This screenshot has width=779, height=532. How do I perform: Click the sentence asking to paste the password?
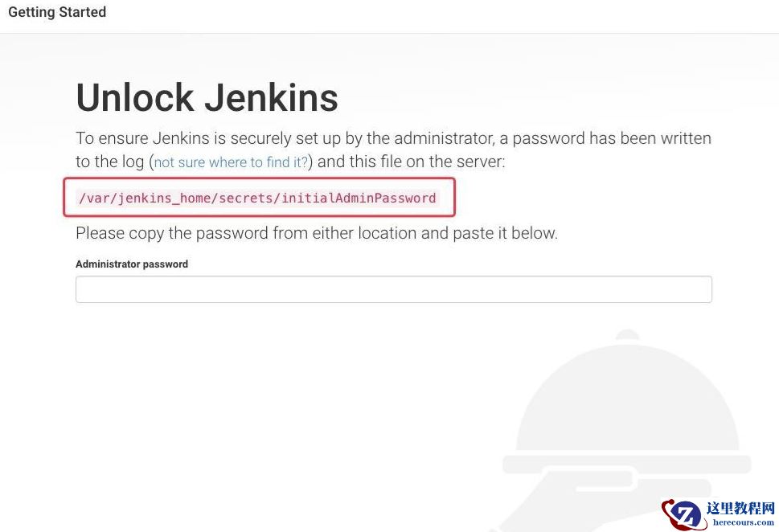pyautogui.click(x=316, y=233)
